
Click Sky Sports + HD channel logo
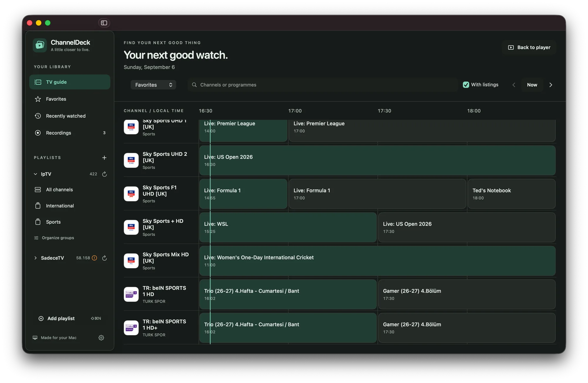click(x=131, y=228)
